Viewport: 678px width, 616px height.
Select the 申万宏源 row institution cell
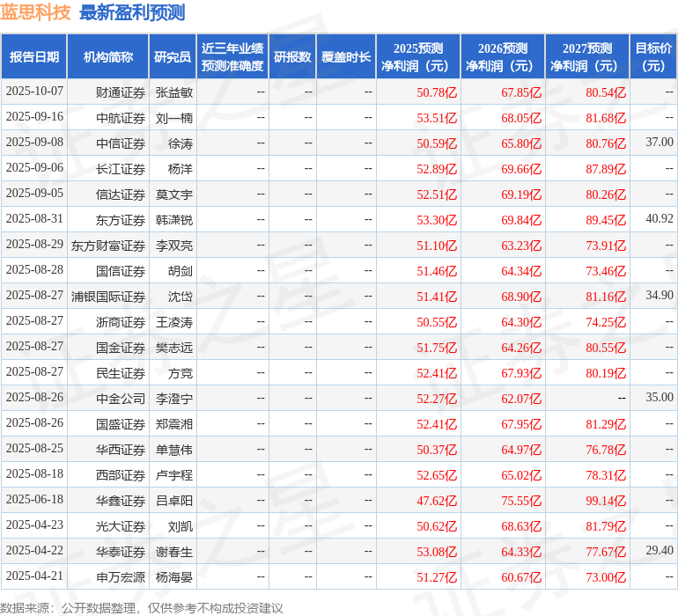click(x=121, y=577)
